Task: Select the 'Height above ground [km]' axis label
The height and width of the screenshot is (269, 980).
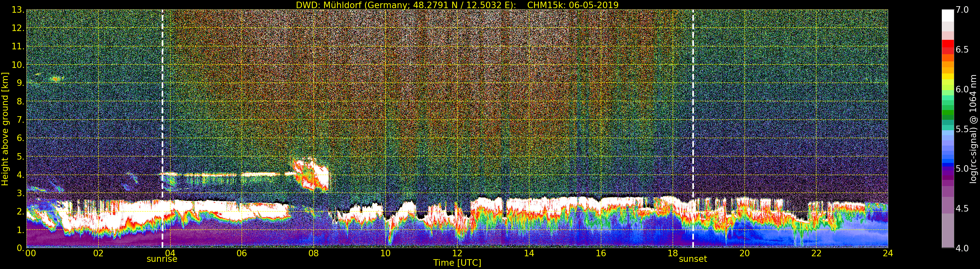Action: 5,129
